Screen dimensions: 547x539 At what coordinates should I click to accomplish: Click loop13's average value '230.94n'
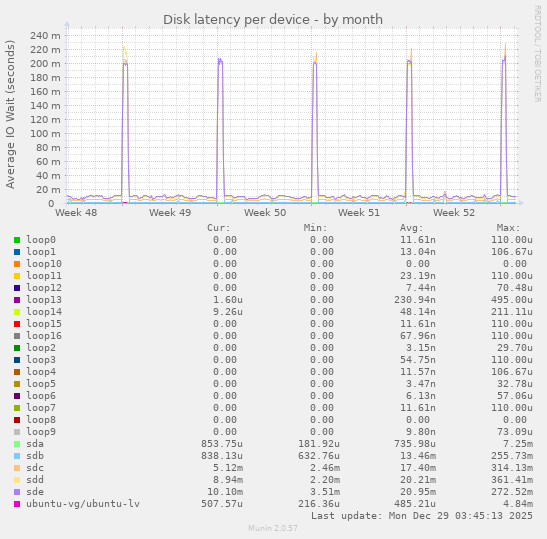415,300
